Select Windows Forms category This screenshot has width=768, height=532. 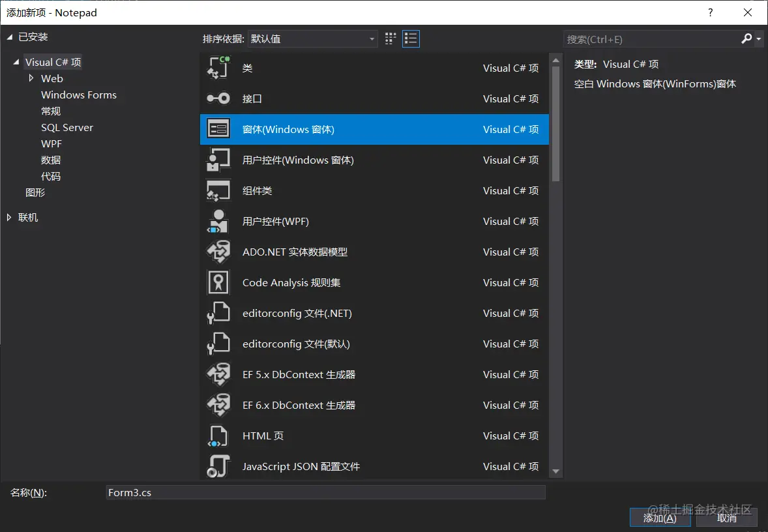pyautogui.click(x=79, y=95)
